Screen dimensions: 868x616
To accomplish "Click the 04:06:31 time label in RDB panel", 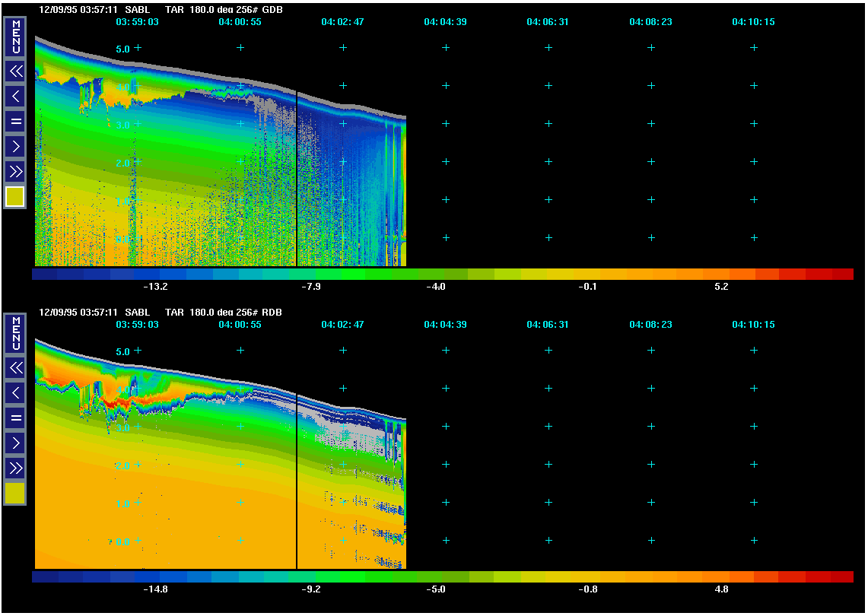I will (548, 325).
